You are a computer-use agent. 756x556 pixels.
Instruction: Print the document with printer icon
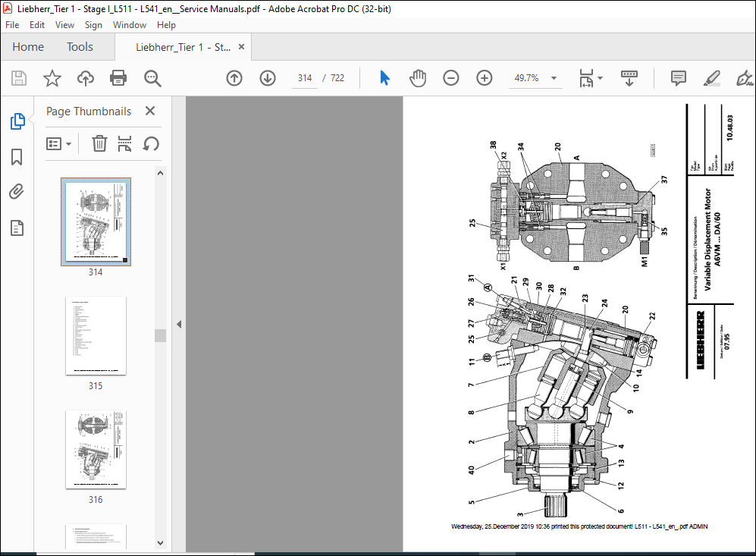coord(118,78)
